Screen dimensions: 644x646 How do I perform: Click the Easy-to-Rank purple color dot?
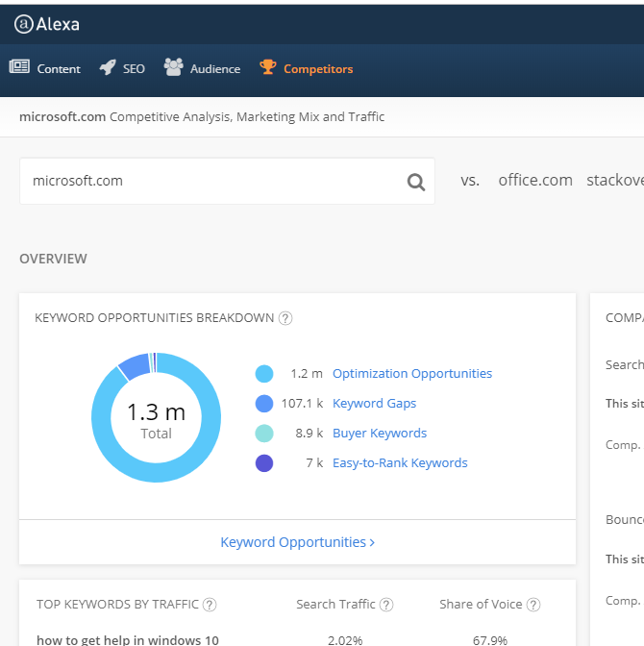tap(264, 463)
